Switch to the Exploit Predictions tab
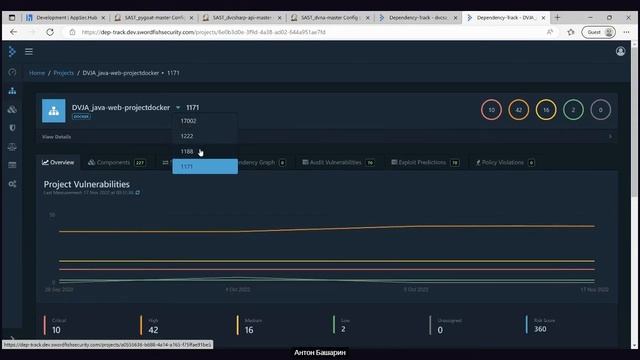This screenshot has height=360, width=640. (x=425, y=162)
